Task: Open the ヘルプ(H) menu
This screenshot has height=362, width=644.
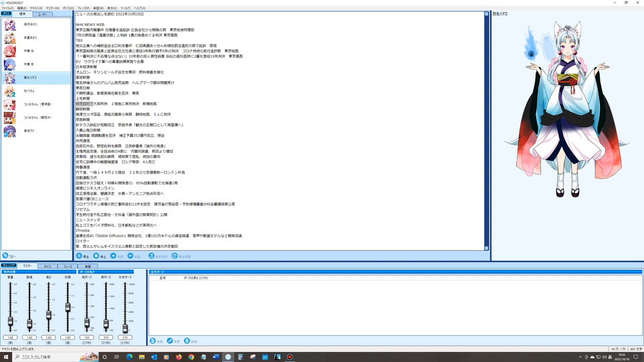Action: pyautogui.click(x=140, y=8)
